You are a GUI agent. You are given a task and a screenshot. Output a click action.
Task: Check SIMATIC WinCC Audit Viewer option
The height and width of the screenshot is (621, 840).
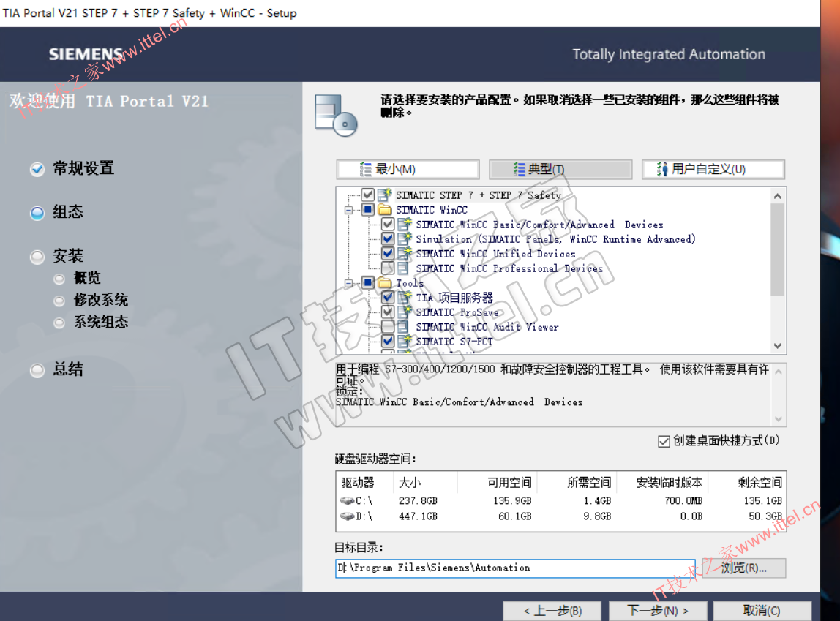tap(388, 327)
